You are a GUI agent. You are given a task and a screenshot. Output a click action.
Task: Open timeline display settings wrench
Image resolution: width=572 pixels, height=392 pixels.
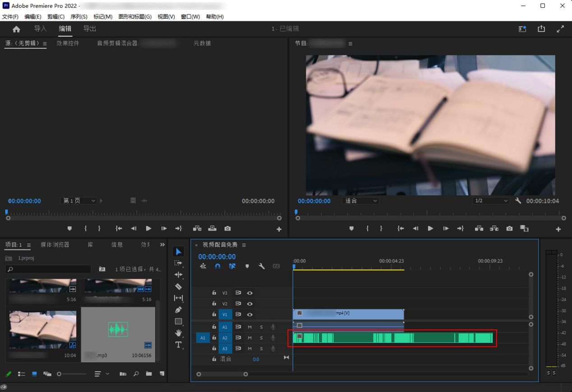pos(261,266)
